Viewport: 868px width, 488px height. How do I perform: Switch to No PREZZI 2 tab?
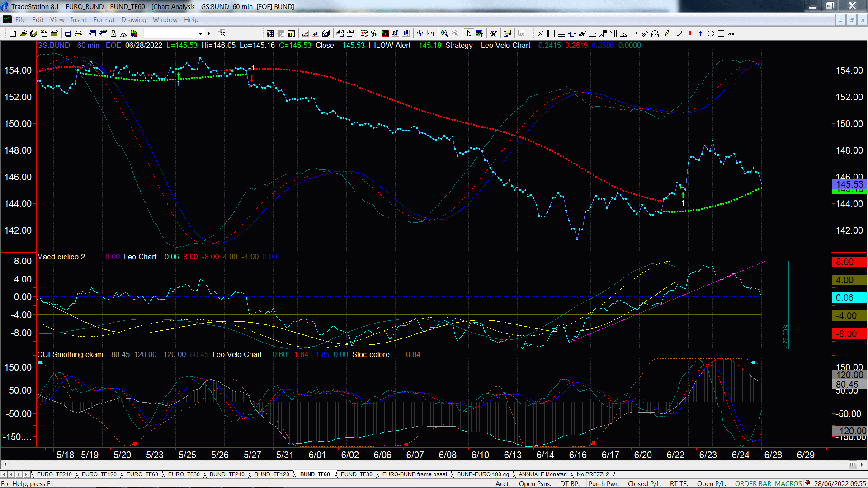coord(593,474)
